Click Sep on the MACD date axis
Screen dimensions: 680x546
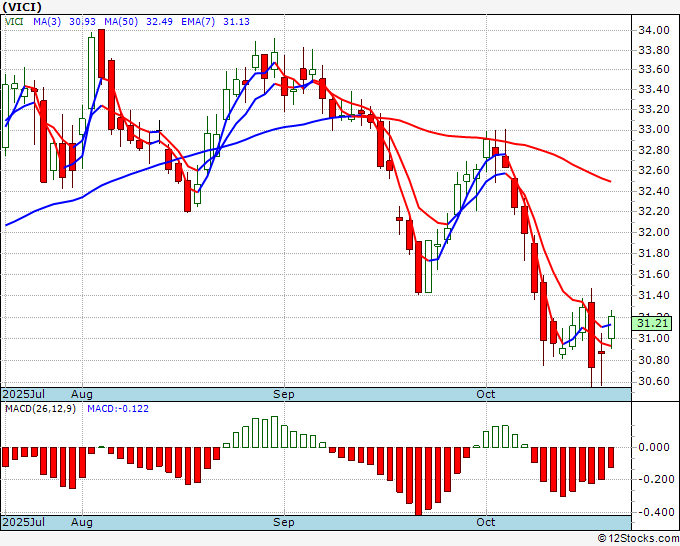point(284,522)
